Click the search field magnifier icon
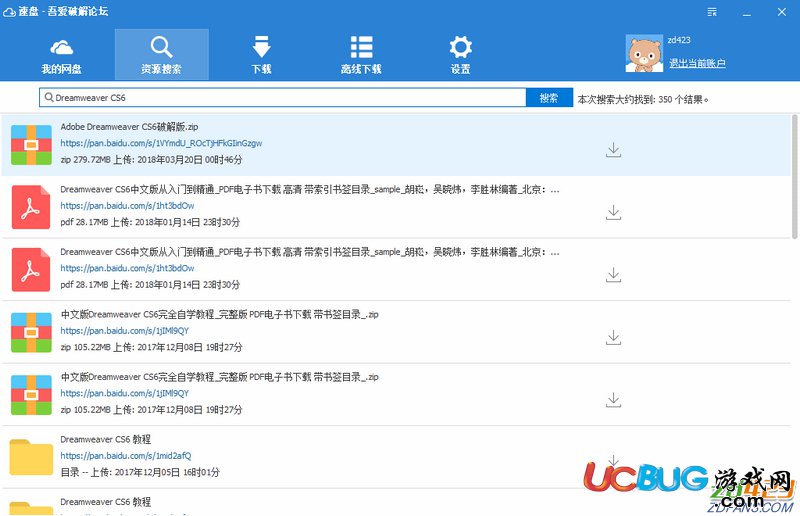 49,97
